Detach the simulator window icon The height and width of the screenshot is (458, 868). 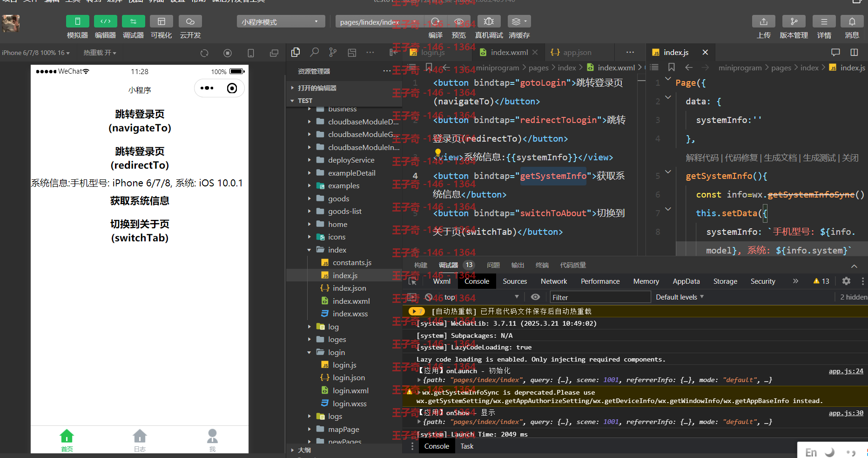(x=274, y=53)
